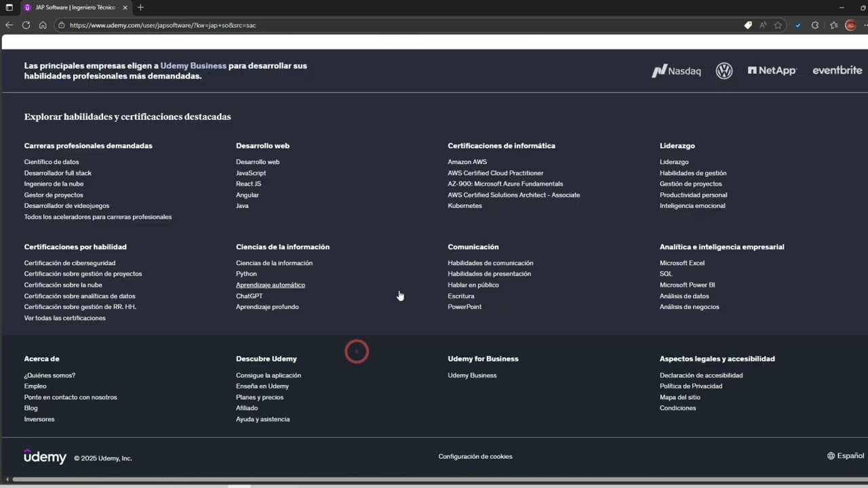Viewport: 868px width, 488px height.
Task: Open the read aloud icon in address bar
Action: (763, 25)
